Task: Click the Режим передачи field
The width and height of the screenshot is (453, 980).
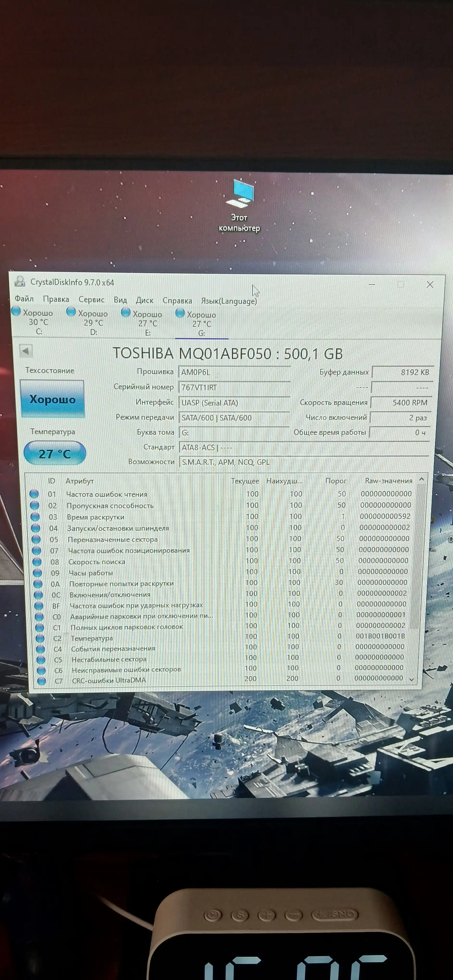Action: tap(234, 418)
